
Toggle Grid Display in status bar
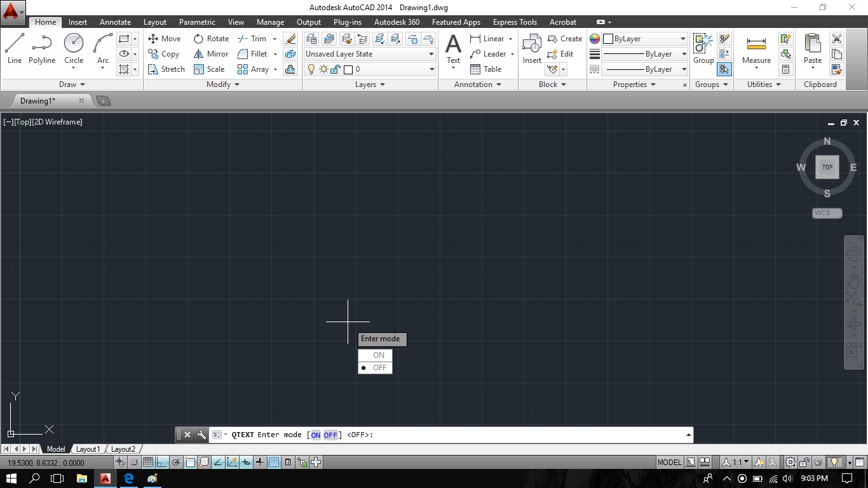coord(148,463)
